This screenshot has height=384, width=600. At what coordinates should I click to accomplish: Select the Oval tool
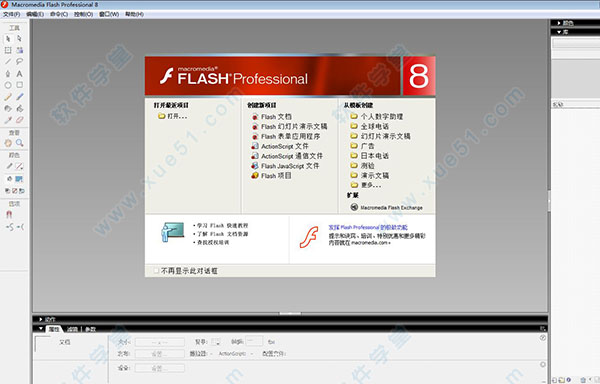[8, 85]
